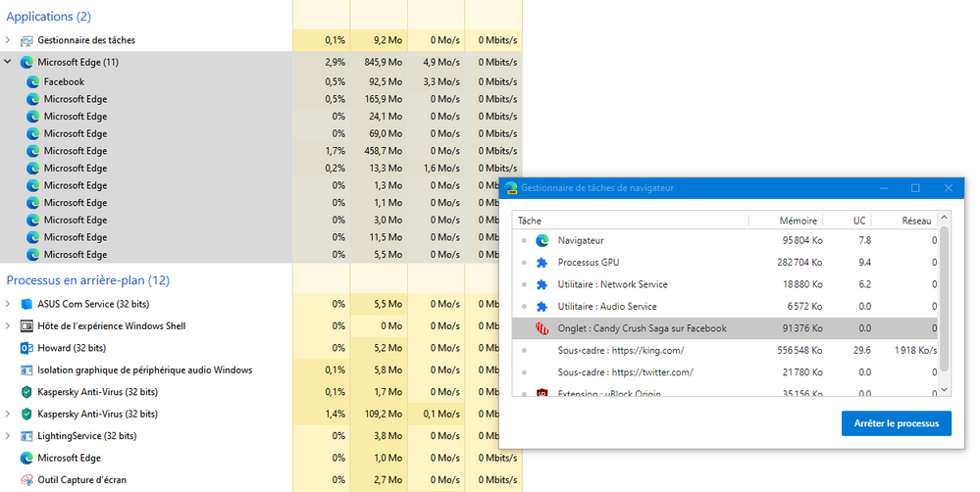The width and height of the screenshot is (980, 492).
Task: Select the Outil Capture d'écran process name
Action: [81, 480]
